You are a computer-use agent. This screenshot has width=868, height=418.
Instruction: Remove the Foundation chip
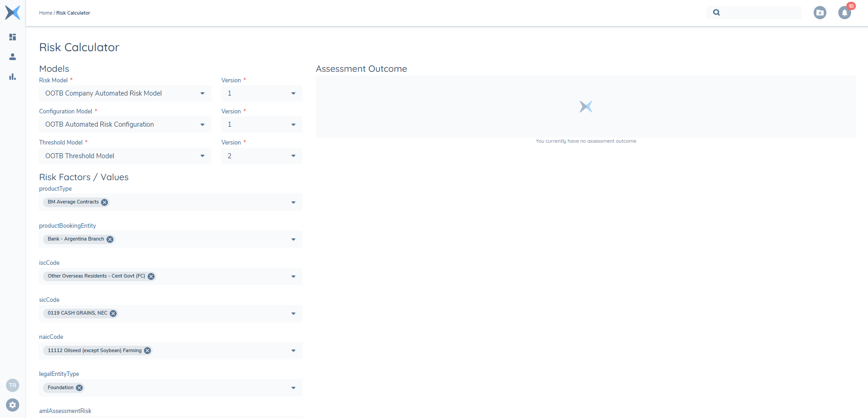pos(80,388)
